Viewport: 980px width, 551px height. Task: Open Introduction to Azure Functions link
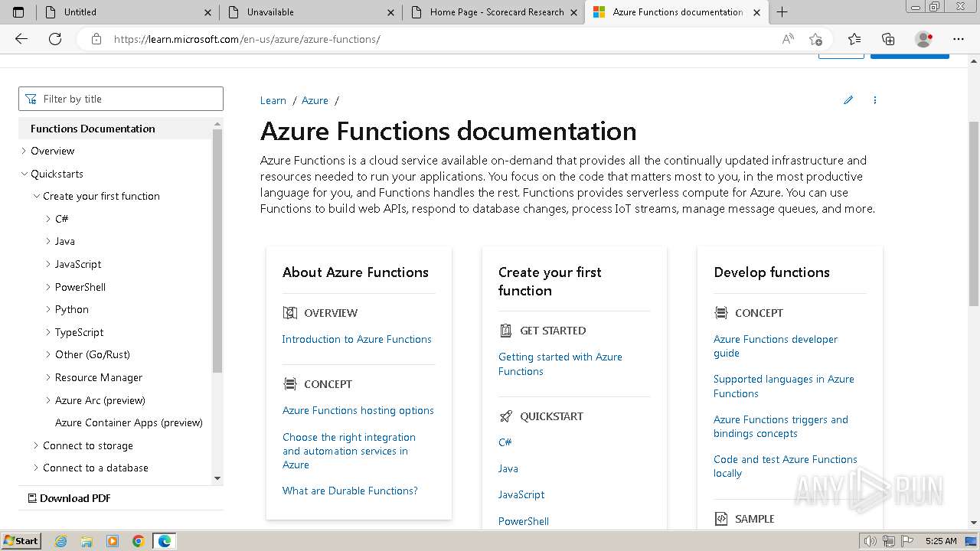coord(357,339)
